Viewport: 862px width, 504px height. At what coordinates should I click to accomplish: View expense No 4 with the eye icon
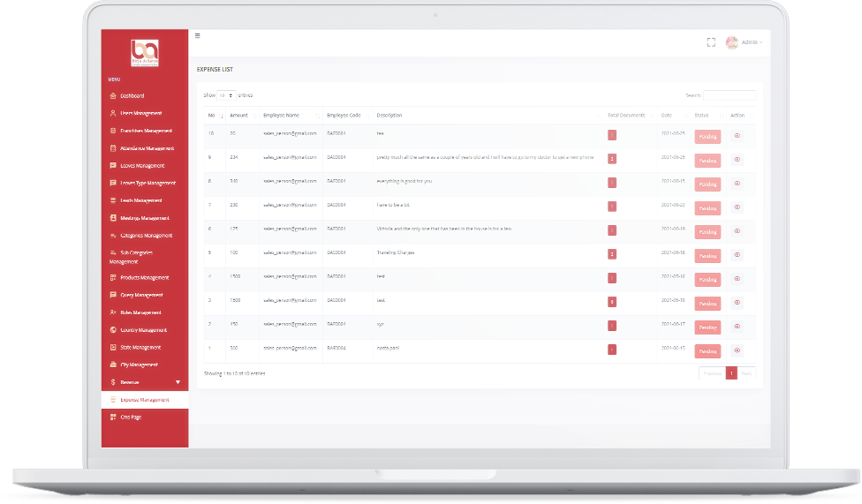point(737,279)
